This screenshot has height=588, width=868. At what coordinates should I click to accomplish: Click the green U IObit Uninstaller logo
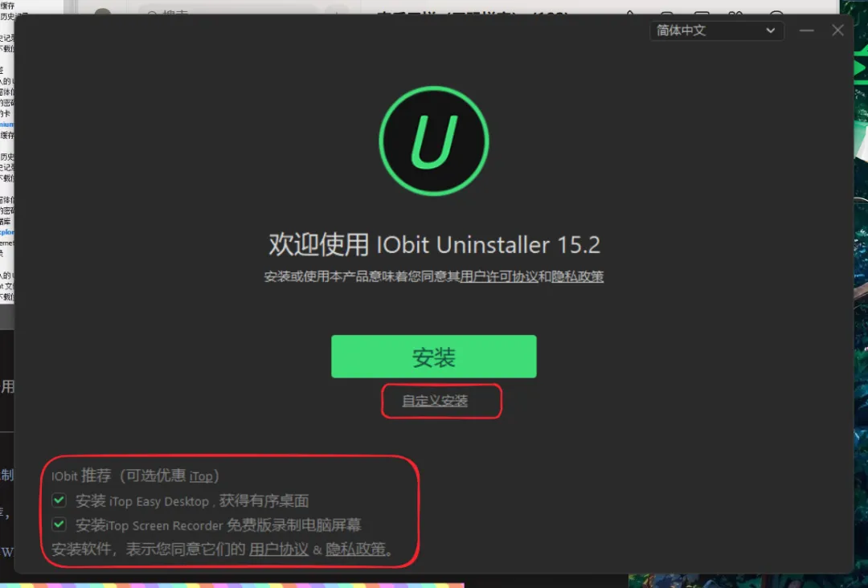pyautogui.click(x=434, y=141)
